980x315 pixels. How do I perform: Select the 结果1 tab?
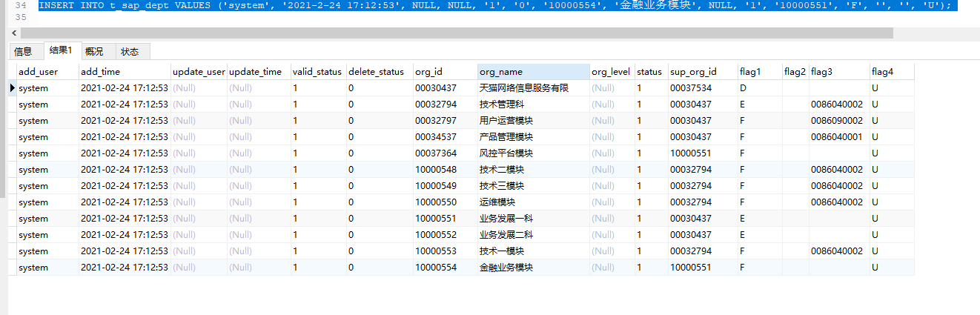pyautogui.click(x=61, y=50)
